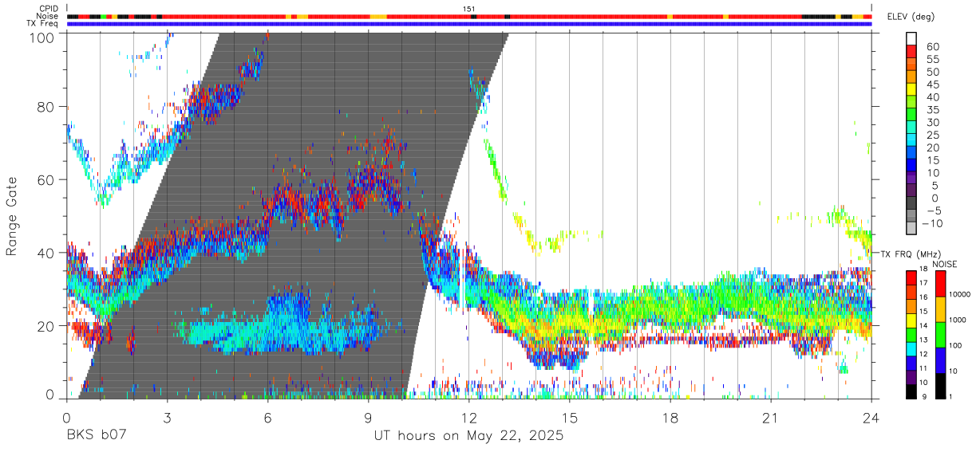Screen dimensions: 980x452
Task: Click the Noise row label above the plot
Action: click(49, 16)
